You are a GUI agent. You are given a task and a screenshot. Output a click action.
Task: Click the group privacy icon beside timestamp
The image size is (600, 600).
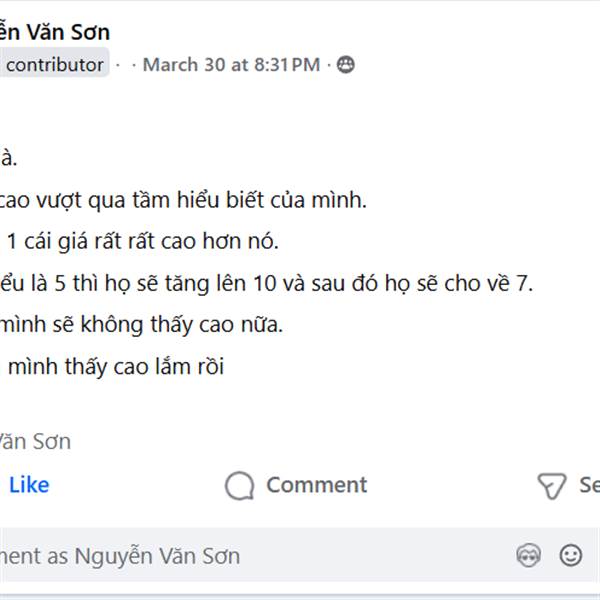pyautogui.click(x=345, y=65)
